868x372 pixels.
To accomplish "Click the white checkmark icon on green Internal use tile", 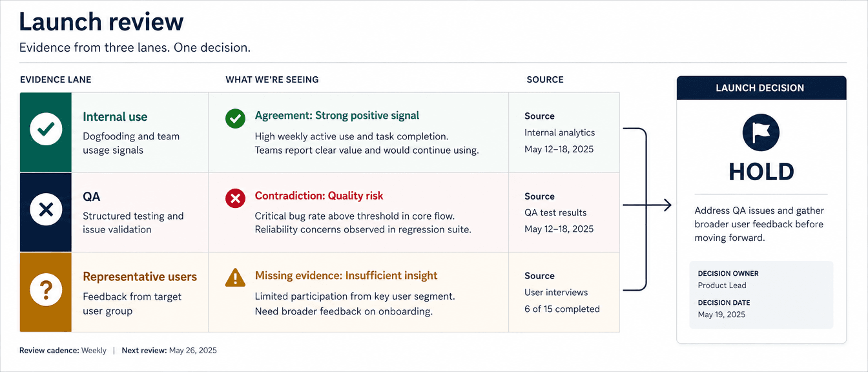I will pos(46,130).
